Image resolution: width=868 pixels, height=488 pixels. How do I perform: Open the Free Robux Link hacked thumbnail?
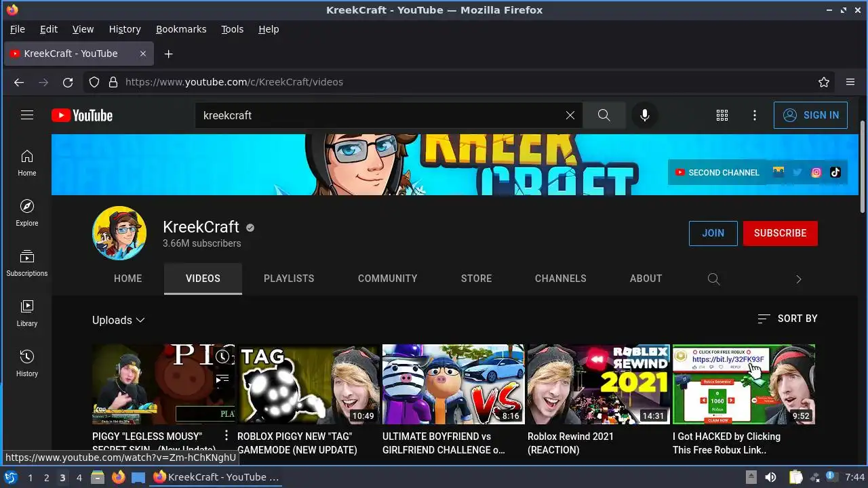point(744,384)
